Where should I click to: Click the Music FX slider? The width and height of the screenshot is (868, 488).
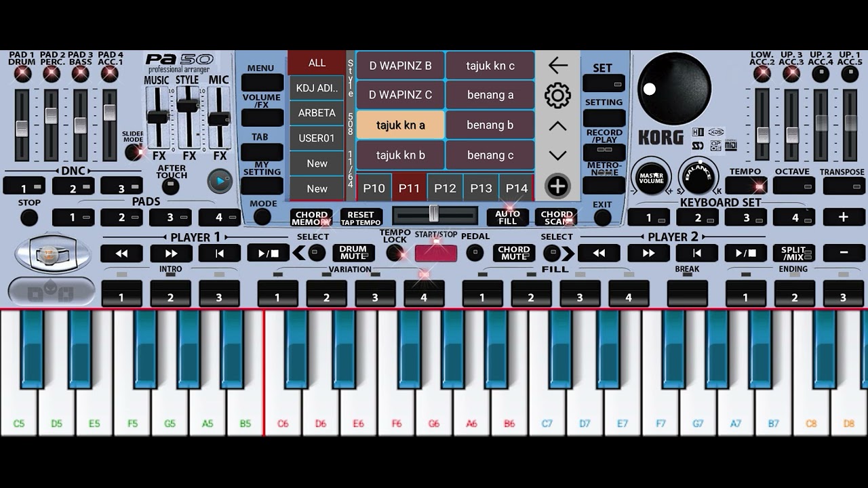[157, 119]
